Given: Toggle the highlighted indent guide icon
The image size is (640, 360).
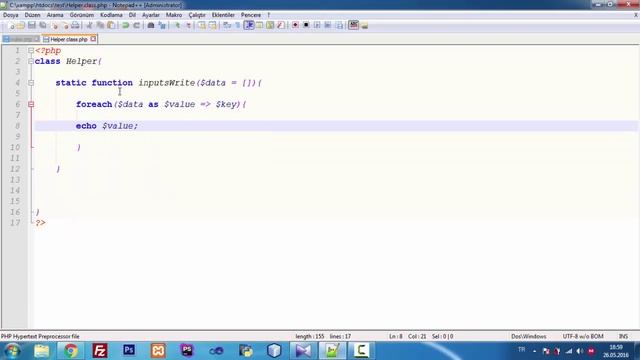Looking at the screenshot, I should point(249,25).
